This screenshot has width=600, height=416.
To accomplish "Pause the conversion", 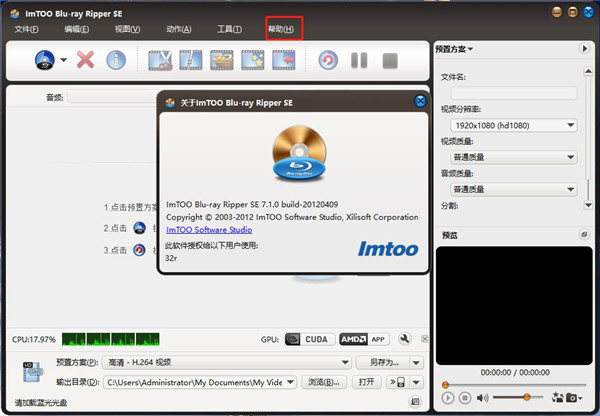I will click(359, 60).
